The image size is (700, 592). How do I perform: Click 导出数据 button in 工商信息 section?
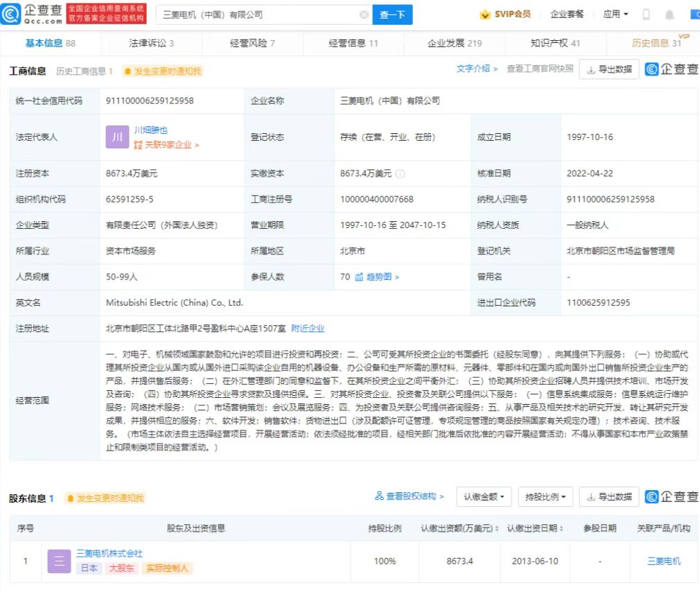(609, 69)
